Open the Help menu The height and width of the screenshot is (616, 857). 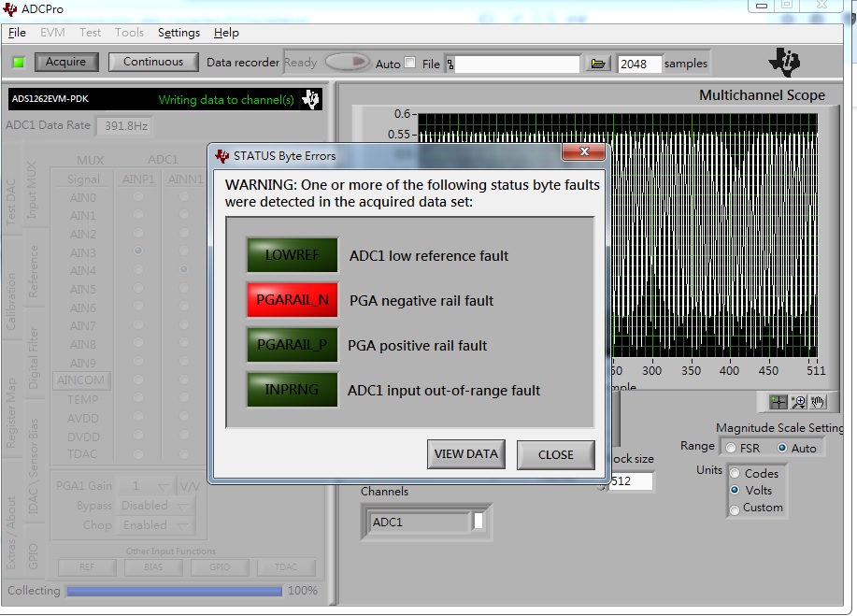226,33
